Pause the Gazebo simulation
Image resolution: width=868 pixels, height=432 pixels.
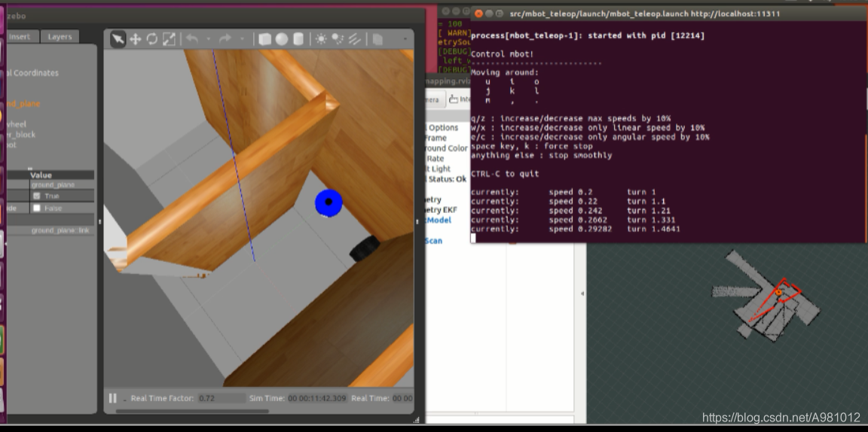tap(112, 398)
